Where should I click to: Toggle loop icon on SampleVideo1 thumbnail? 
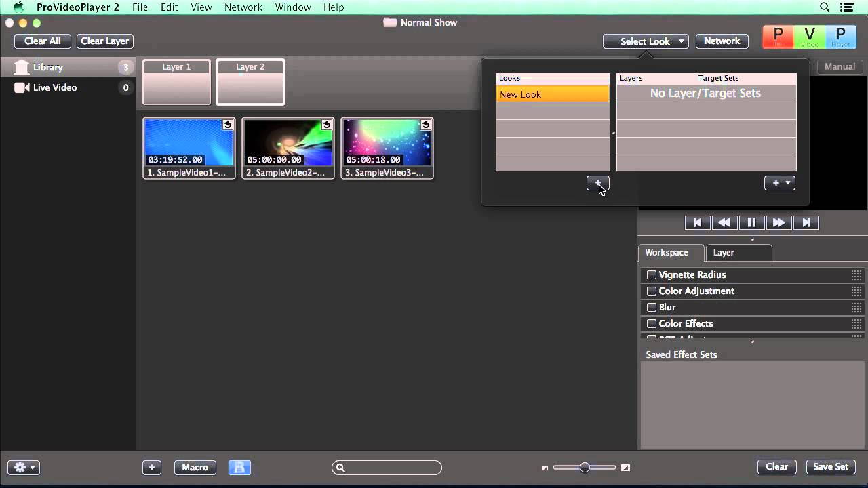click(227, 125)
